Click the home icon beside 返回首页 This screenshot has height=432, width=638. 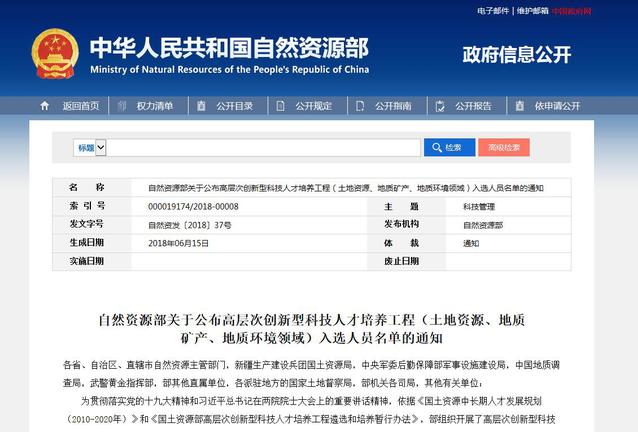pos(44,106)
